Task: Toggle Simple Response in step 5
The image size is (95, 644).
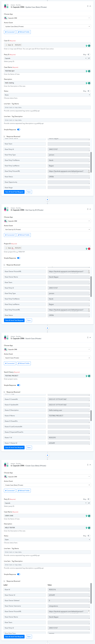Action: [x=19, y=385]
